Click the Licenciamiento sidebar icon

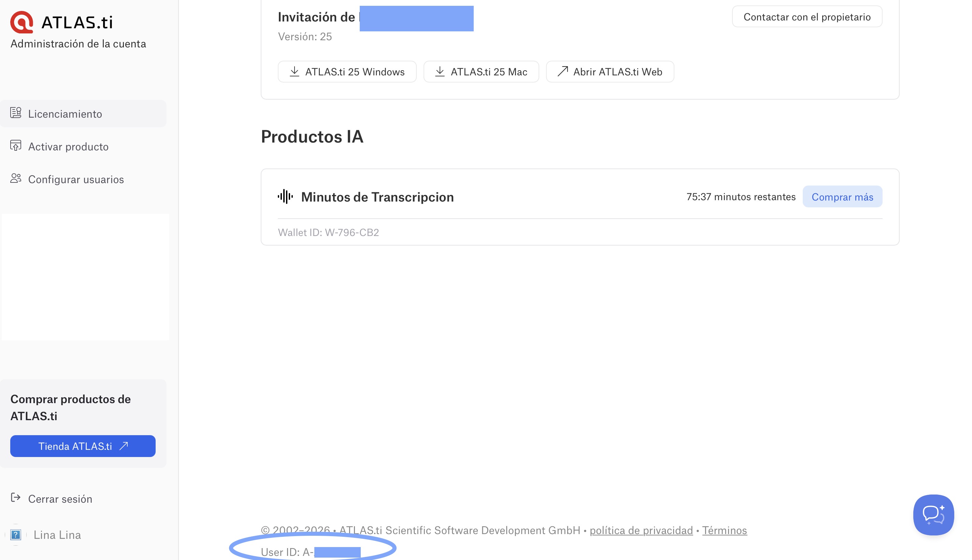16,113
